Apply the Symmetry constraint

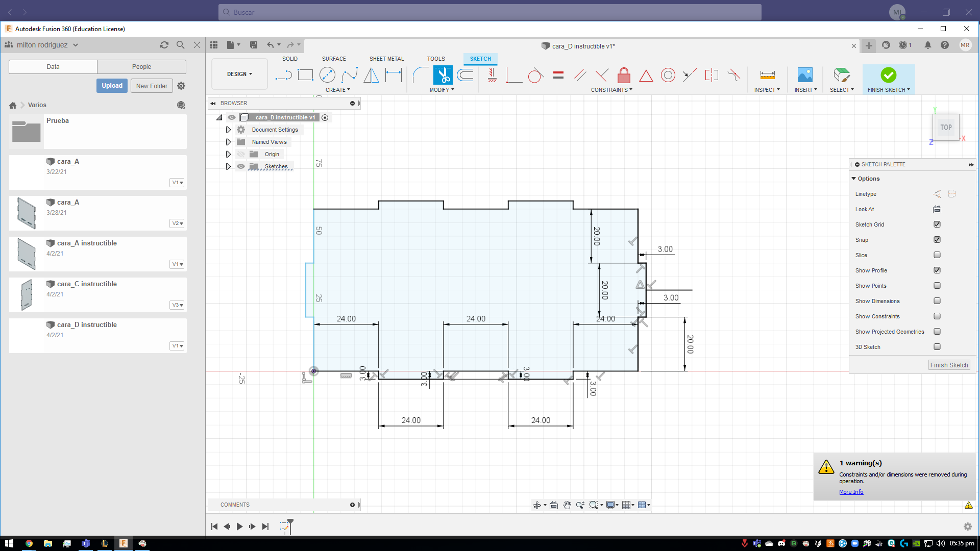(712, 76)
